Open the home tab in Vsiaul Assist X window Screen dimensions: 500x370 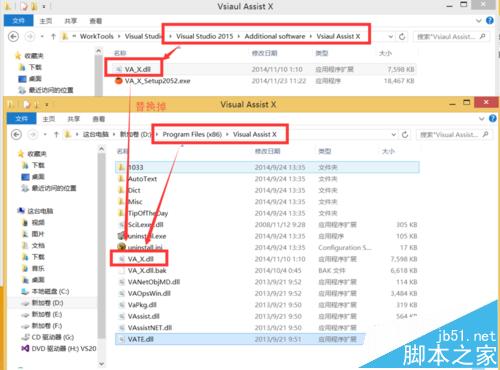click(46, 21)
